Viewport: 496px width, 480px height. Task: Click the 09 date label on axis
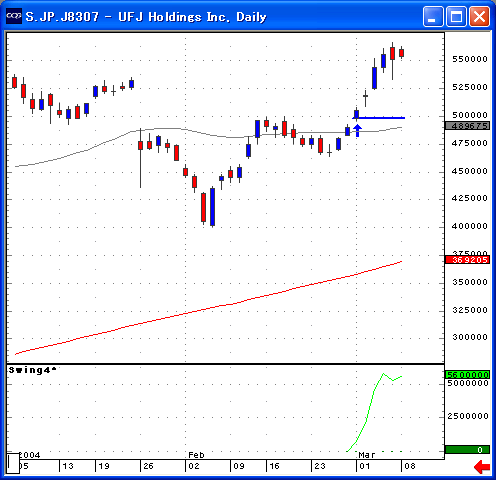[239, 466]
